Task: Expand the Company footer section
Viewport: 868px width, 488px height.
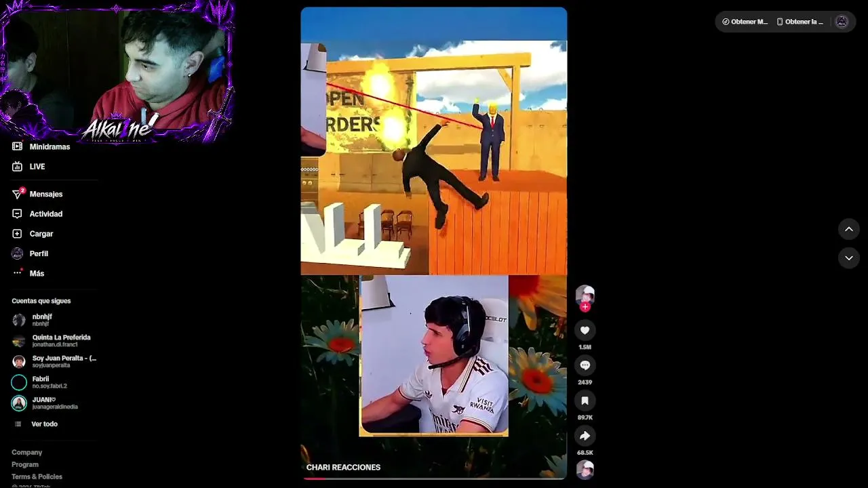Action: [x=27, y=453]
